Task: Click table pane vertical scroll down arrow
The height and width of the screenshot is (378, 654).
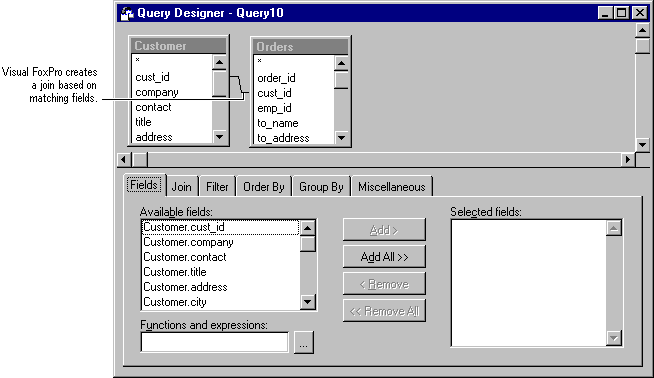Action: point(642,145)
